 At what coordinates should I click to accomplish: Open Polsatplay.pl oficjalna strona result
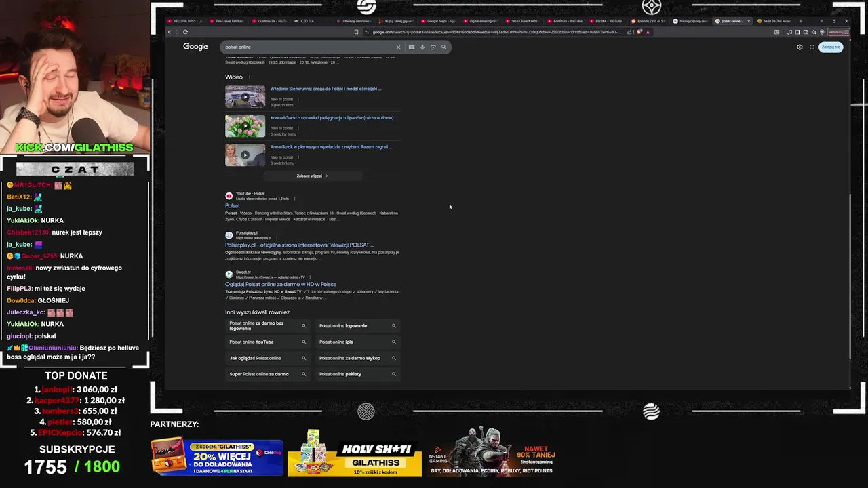click(x=300, y=245)
